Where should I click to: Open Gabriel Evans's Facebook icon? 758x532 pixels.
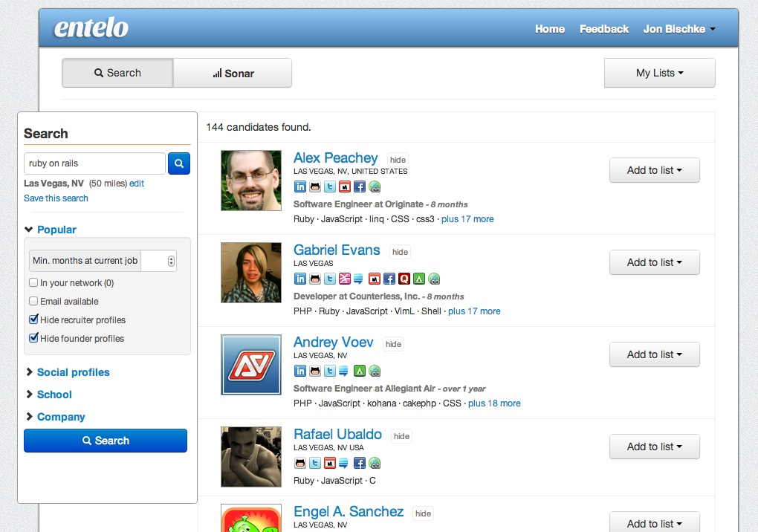(x=389, y=279)
